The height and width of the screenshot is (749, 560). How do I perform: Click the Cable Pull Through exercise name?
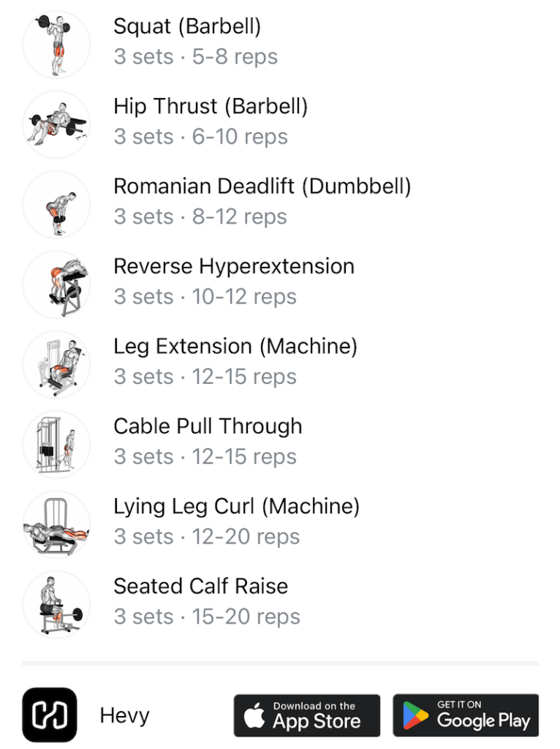pos(208,426)
